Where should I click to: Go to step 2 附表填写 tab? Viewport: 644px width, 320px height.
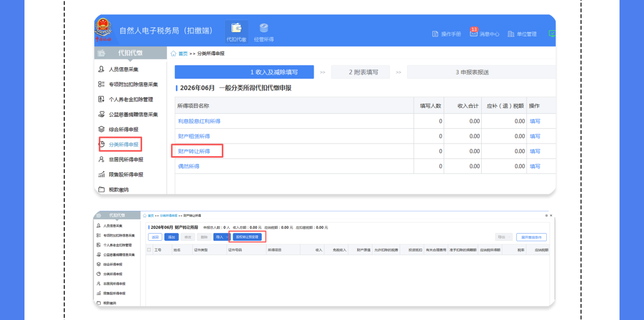click(364, 72)
